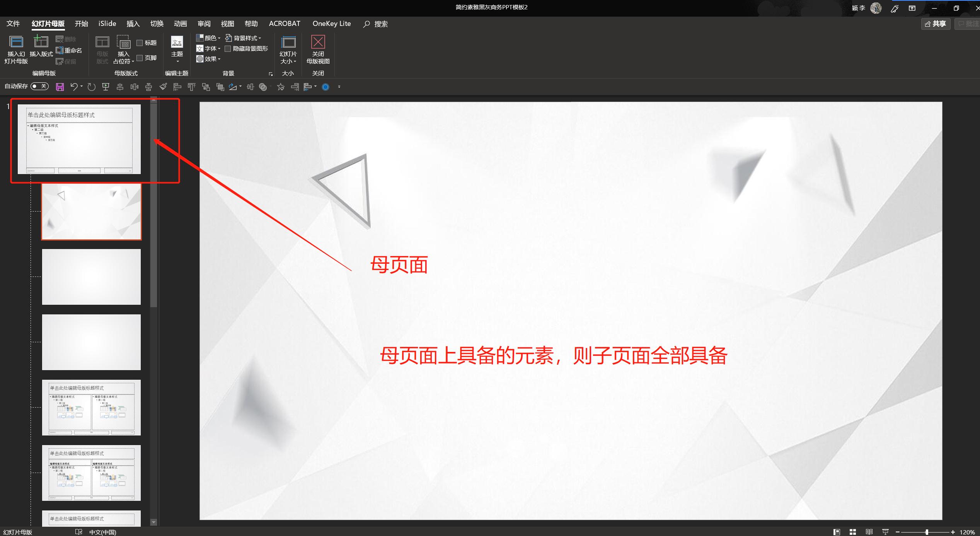Select the second slide layout thumbnail
This screenshot has width=980, height=536.
click(x=91, y=211)
